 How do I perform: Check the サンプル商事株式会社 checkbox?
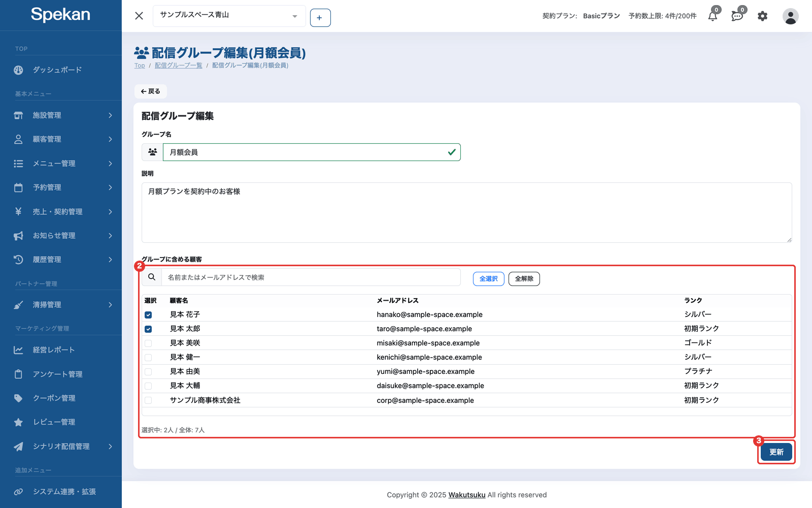(148, 400)
